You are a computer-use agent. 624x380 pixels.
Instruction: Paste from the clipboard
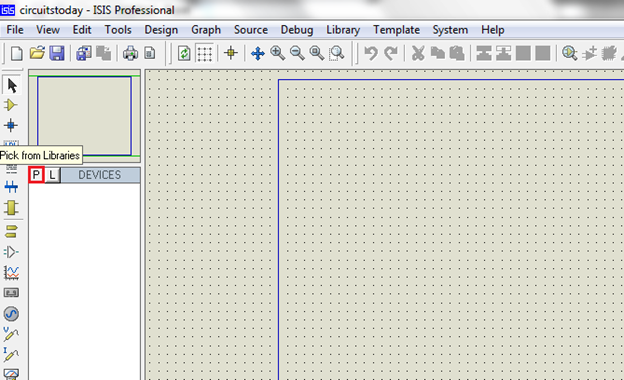457,53
